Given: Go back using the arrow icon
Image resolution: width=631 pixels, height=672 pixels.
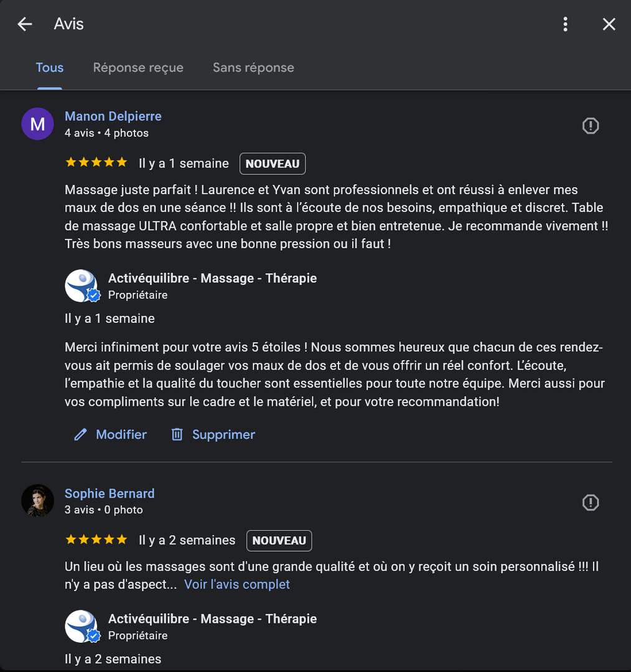Looking at the screenshot, I should coord(25,24).
